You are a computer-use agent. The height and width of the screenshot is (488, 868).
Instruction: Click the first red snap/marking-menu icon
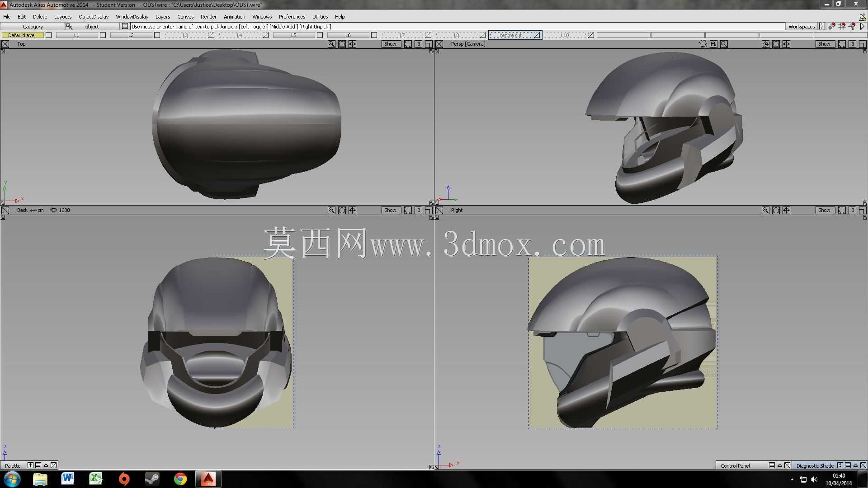pos(832,27)
